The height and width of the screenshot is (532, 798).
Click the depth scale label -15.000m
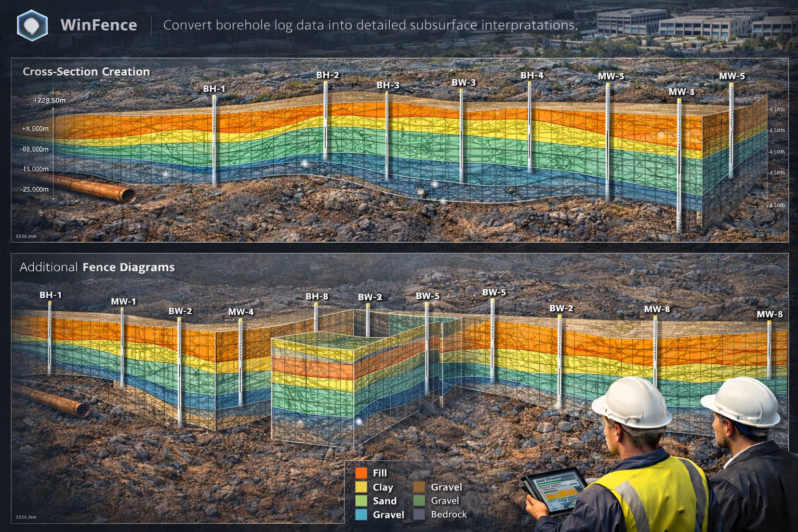pyautogui.click(x=34, y=168)
